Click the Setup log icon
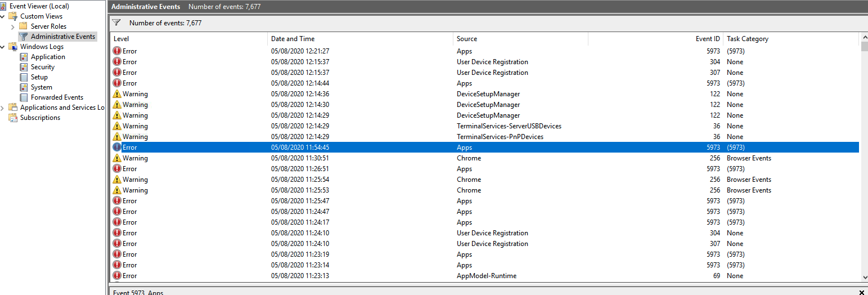This screenshot has height=295, width=868. (24, 77)
